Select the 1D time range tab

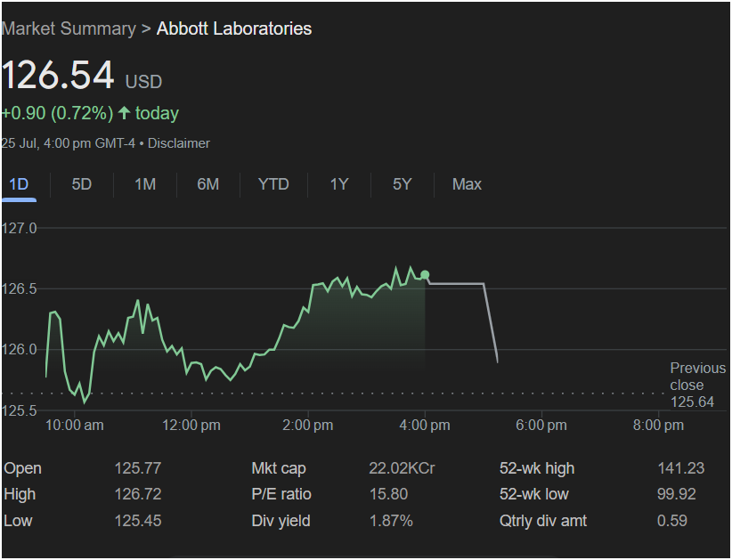tap(19, 184)
